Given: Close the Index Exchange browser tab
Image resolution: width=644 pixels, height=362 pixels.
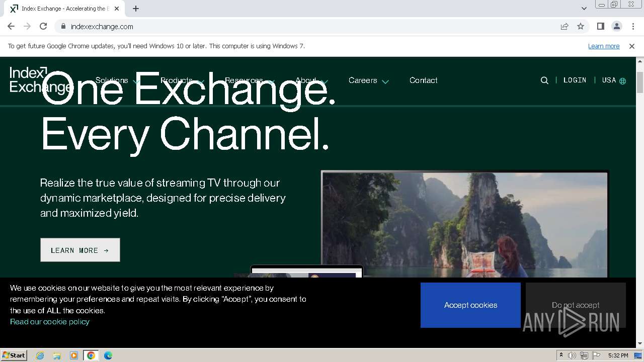Looking at the screenshot, I should coord(117,9).
